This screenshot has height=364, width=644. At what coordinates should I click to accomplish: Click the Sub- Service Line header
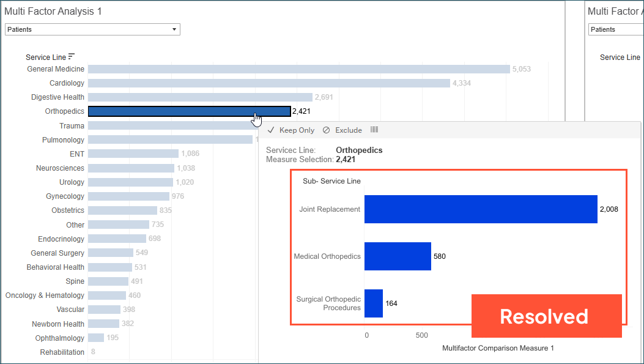click(331, 181)
